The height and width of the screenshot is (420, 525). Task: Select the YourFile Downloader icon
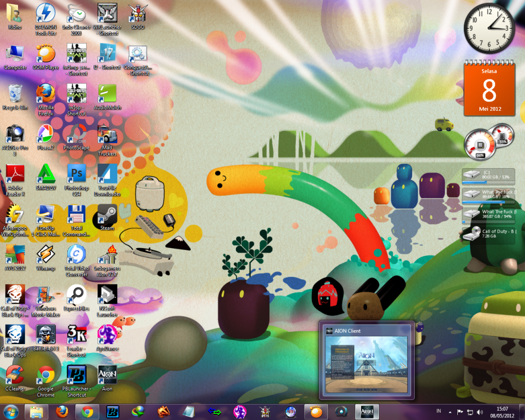tap(107, 180)
